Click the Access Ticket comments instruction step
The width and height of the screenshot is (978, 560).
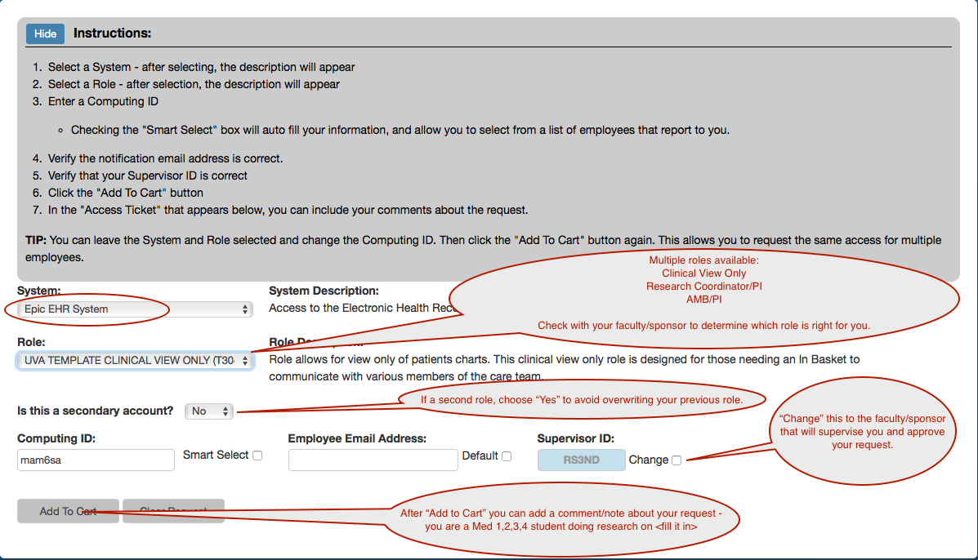(288, 211)
